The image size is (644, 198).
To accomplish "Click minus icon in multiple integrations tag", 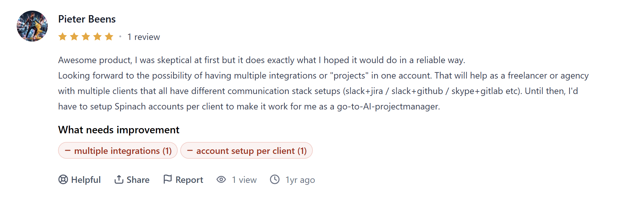I will (68, 150).
